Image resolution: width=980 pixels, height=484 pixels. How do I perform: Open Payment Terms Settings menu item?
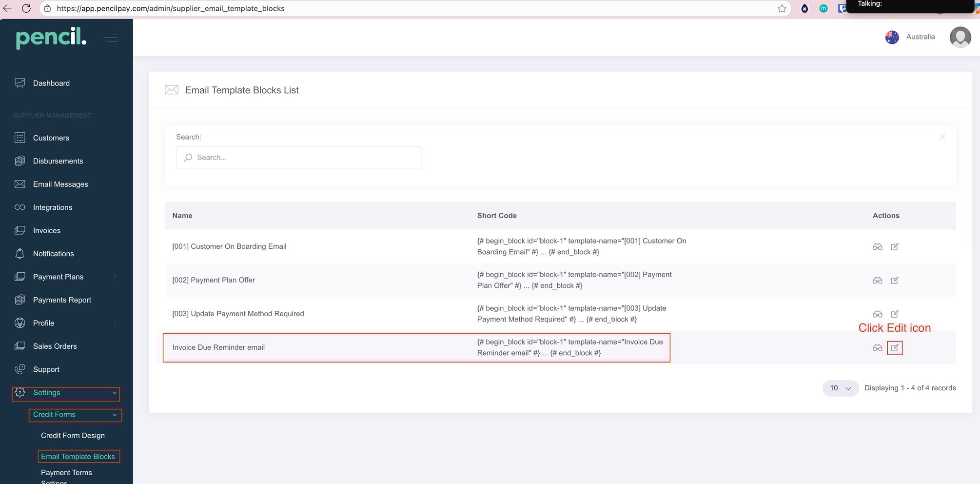pyautogui.click(x=66, y=472)
